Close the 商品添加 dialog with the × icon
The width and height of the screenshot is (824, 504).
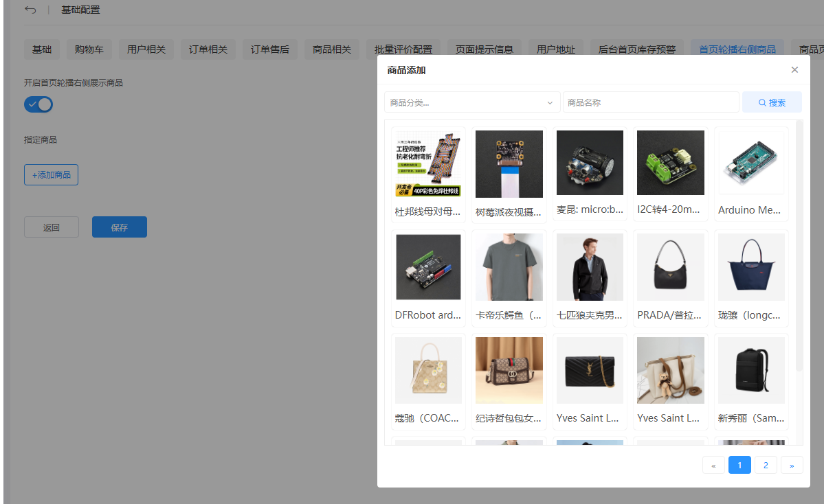tap(794, 69)
